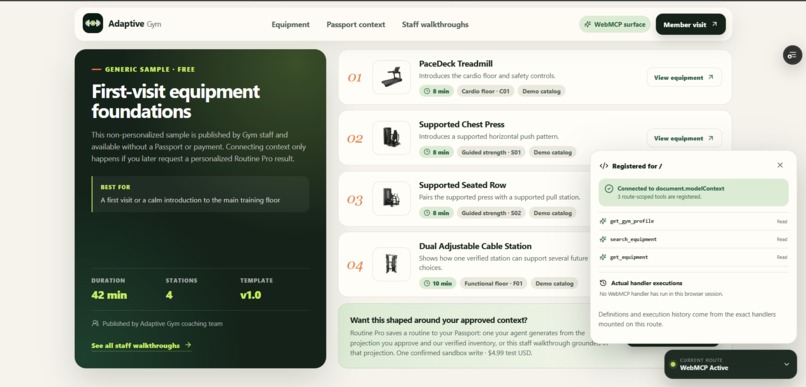
Task: Click the step number 04
Action: pos(355,265)
